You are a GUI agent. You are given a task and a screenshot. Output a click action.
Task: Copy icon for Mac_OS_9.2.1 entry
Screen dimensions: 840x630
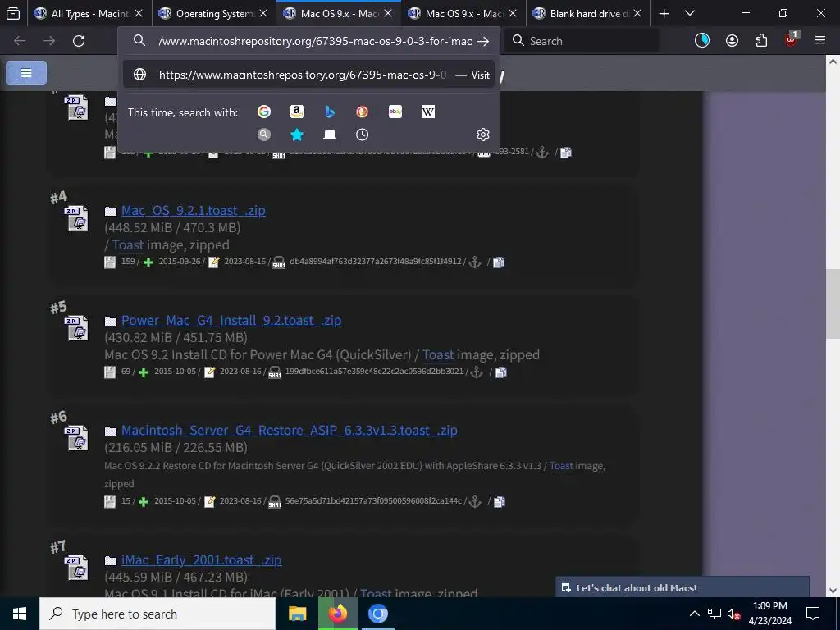point(499,262)
